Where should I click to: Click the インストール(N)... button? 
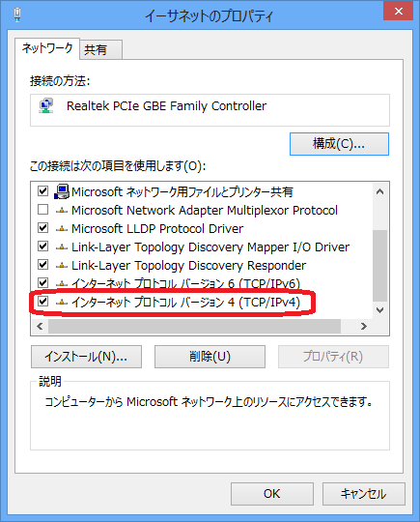pyautogui.click(x=86, y=357)
